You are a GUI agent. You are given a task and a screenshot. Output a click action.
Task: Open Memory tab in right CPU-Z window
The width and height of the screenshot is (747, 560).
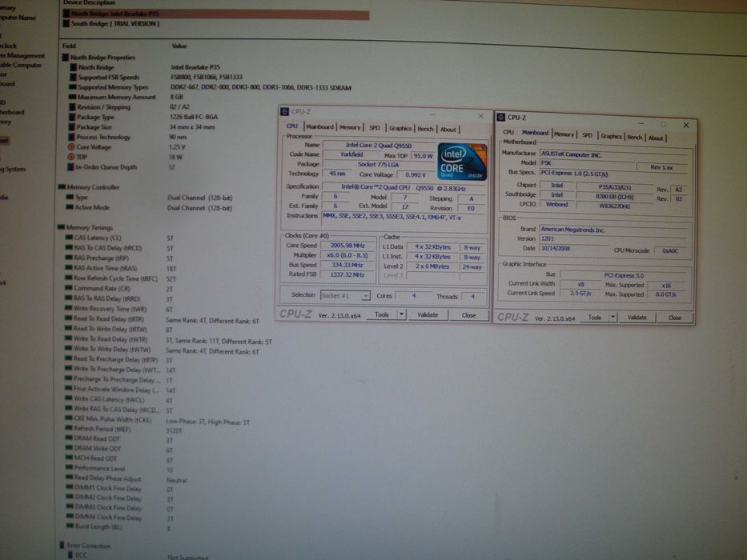coord(564,134)
